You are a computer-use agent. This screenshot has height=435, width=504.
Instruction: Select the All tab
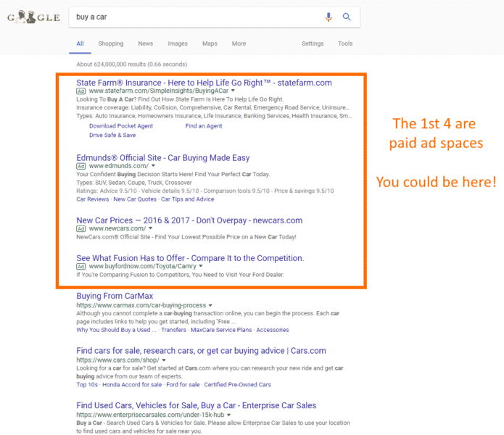click(80, 43)
